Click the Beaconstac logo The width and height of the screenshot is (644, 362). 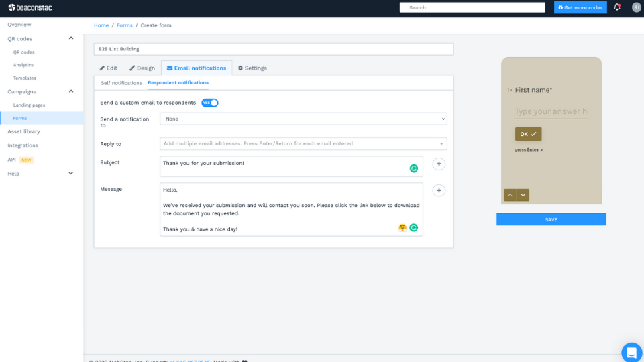pyautogui.click(x=31, y=7)
